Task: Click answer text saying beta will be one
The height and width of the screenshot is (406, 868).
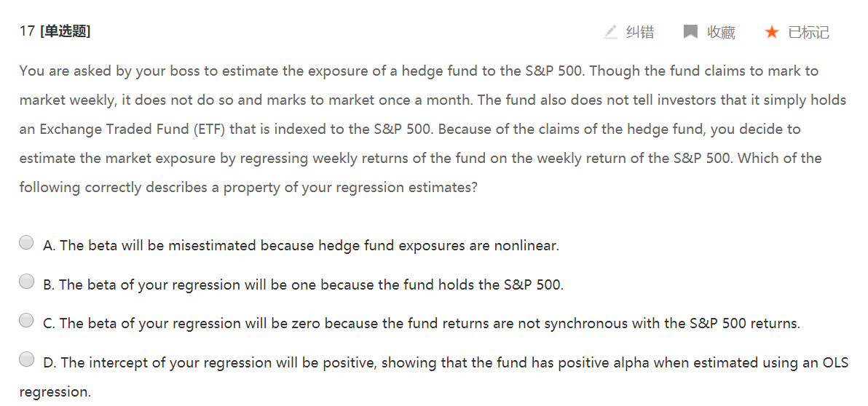Action: point(303,284)
